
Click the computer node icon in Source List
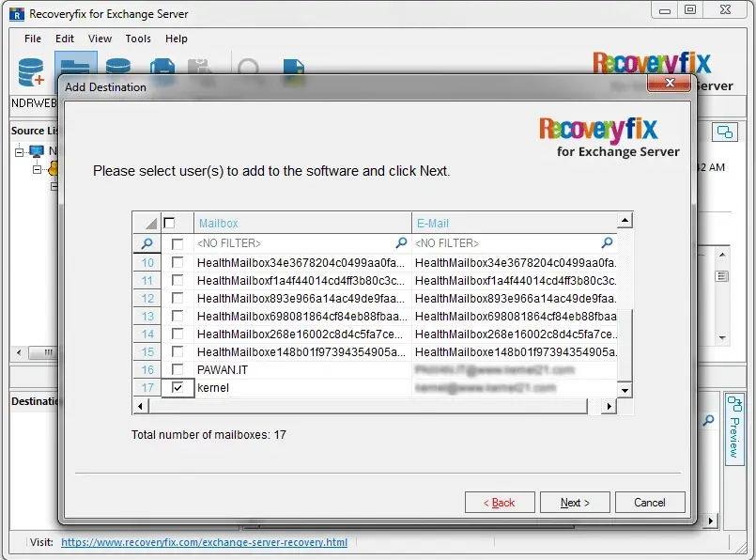[37, 151]
